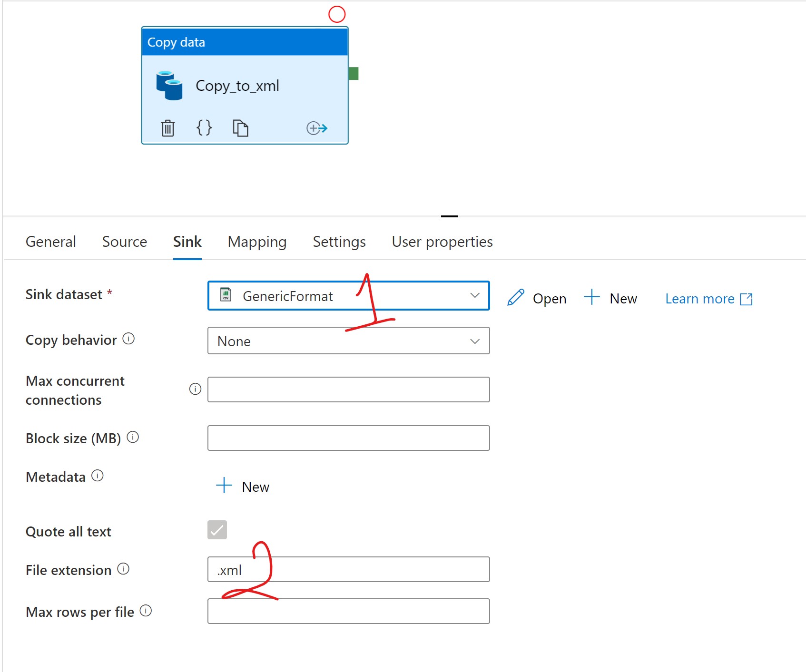Delete the Copy_to_xml activity via trash icon
Viewport: 806px width, 672px height.
pos(167,128)
